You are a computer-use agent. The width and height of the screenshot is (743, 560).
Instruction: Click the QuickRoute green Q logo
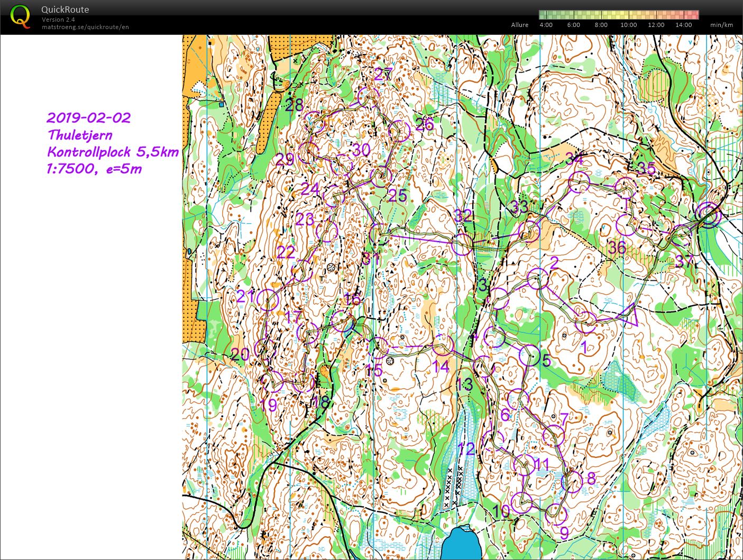click(20, 16)
